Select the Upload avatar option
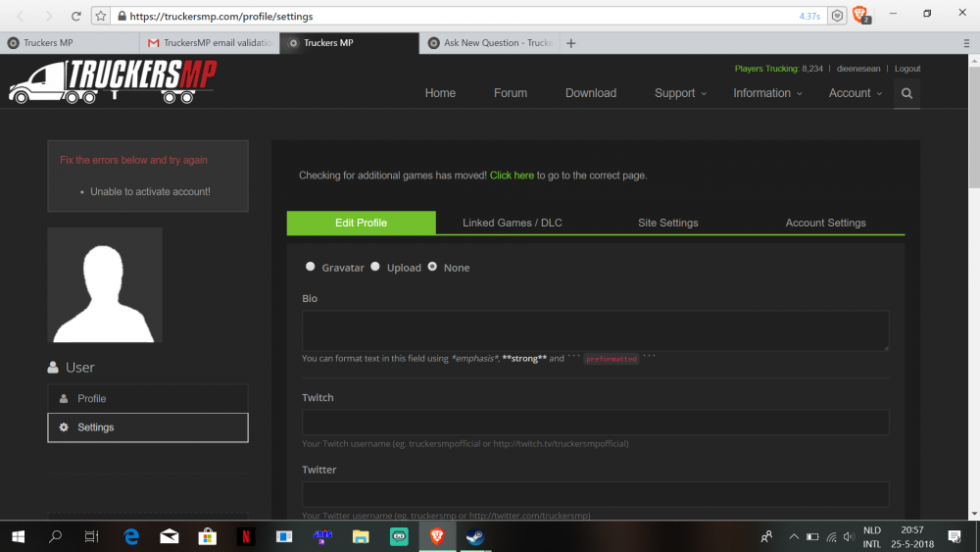 (x=375, y=267)
